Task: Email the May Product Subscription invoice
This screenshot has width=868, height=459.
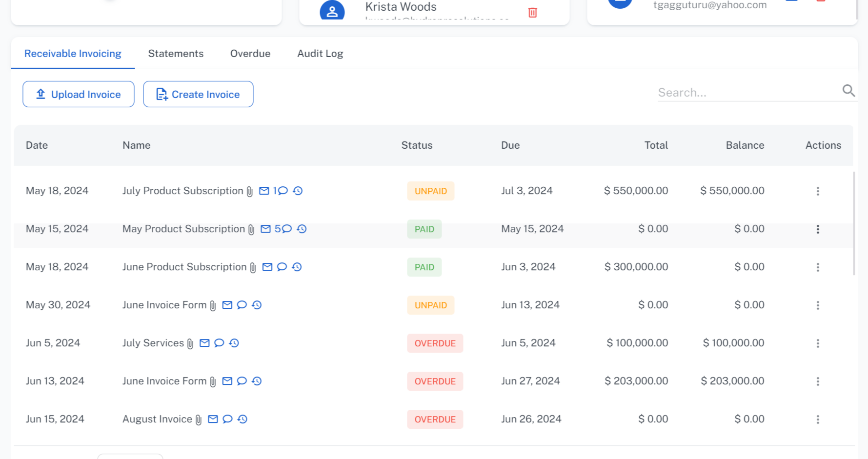Action: point(265,229)
